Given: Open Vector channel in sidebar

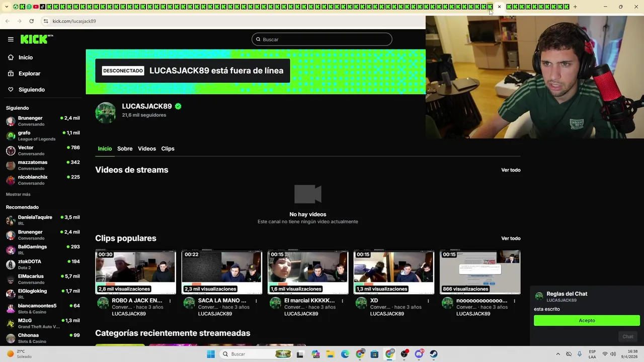Looking at the screenshot, I should point(43,150).
